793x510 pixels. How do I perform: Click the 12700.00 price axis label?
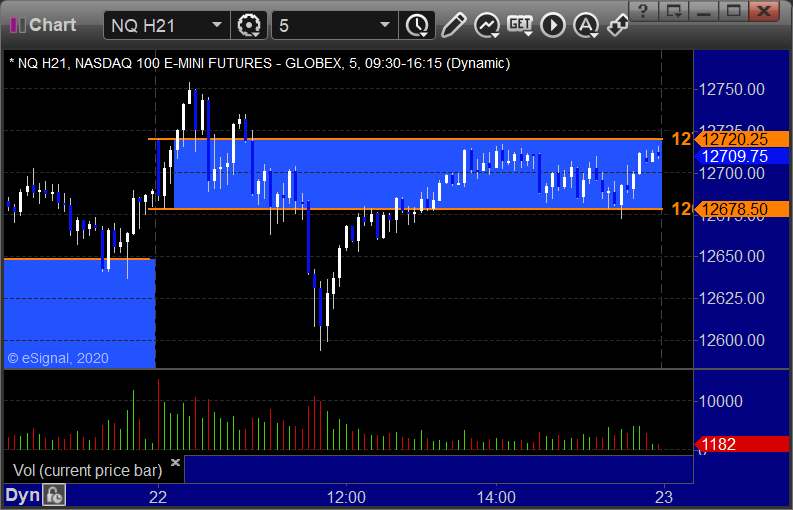click(731, 174)
